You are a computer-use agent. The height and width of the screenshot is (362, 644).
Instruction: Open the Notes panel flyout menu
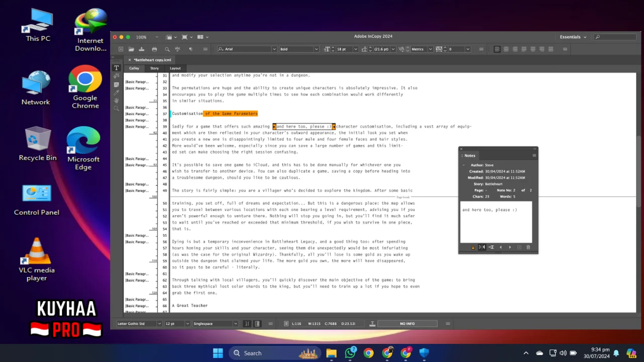534,155
